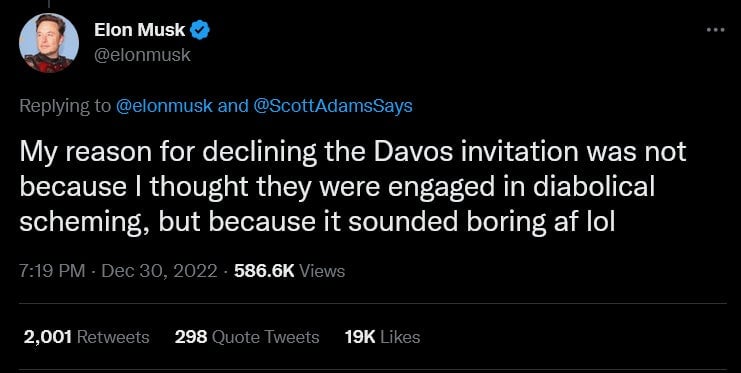Click the tweet text about Davos invitation
Screen dimensions: 741x373
click(352, 187)
